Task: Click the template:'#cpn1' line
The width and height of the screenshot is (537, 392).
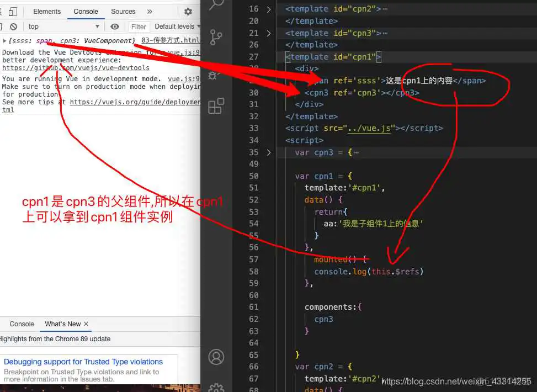Action: click(344, 188)
